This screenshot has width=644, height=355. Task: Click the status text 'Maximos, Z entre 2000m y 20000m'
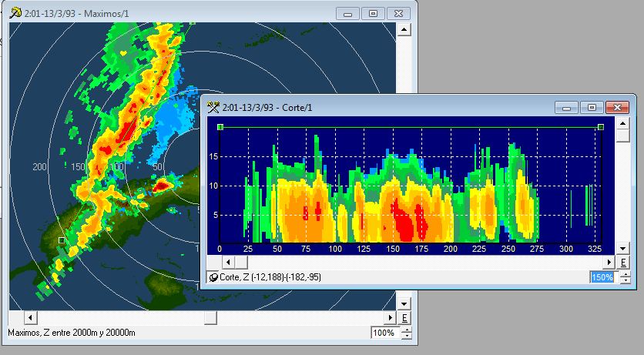click(72, 333)
